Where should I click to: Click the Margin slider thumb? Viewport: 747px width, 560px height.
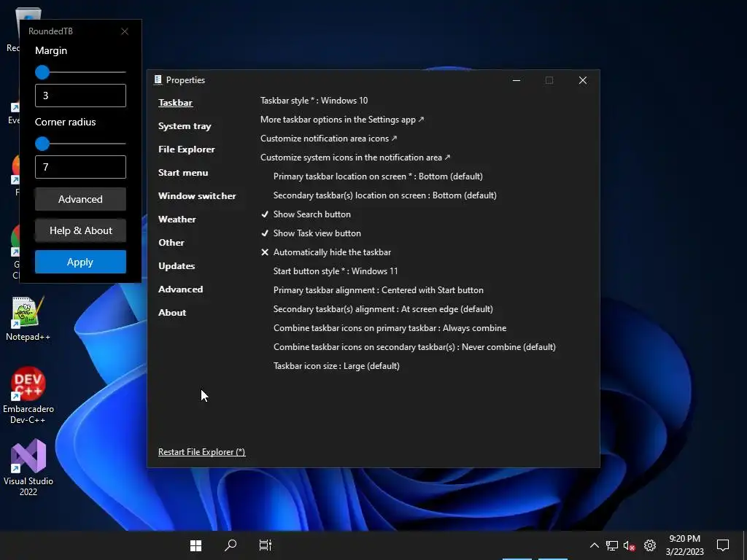click(x=42, y=72)
